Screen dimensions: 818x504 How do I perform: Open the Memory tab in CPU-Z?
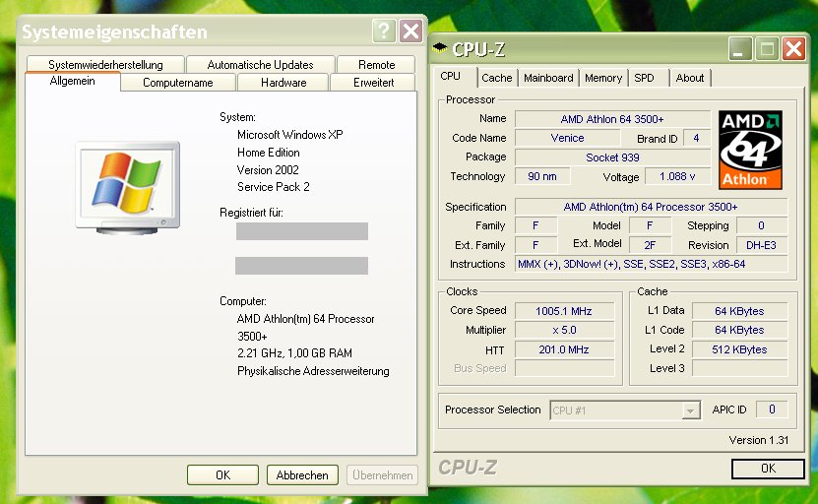click(603, 78)
